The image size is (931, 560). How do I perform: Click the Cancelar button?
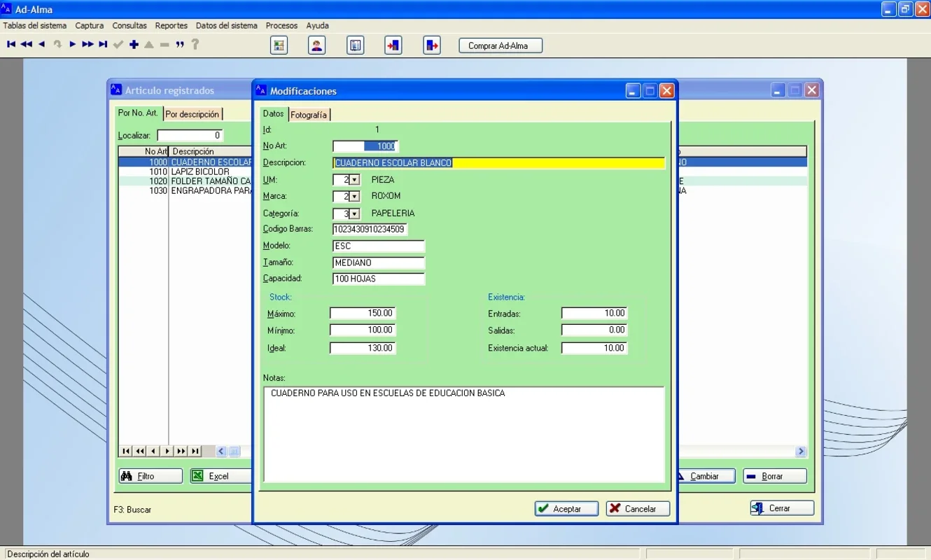click(x=638, y=509)
